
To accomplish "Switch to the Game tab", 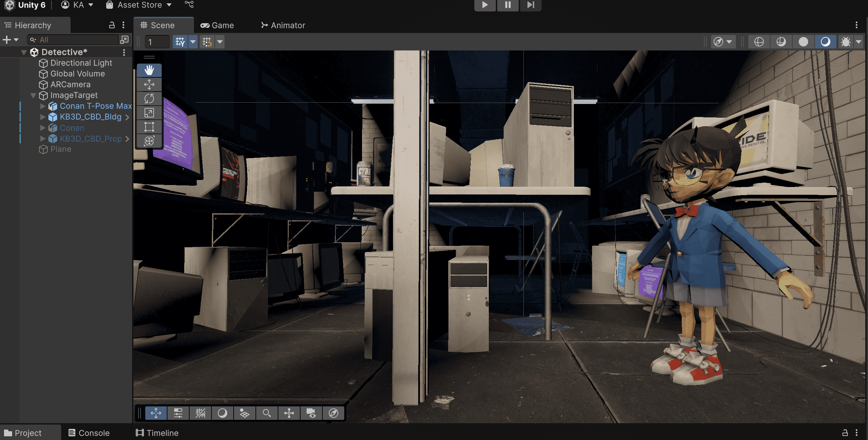I will [x=218, y=25].
